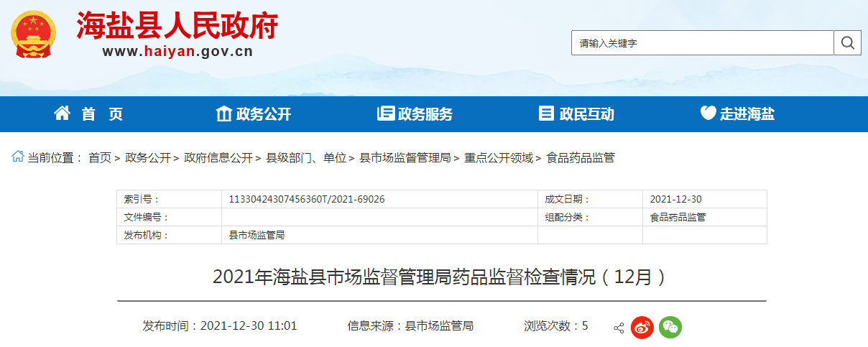This screenshot has width=868, height=347.
Task: Open 政府信息公开 breadcrumb link
Action: coord(218,157)
